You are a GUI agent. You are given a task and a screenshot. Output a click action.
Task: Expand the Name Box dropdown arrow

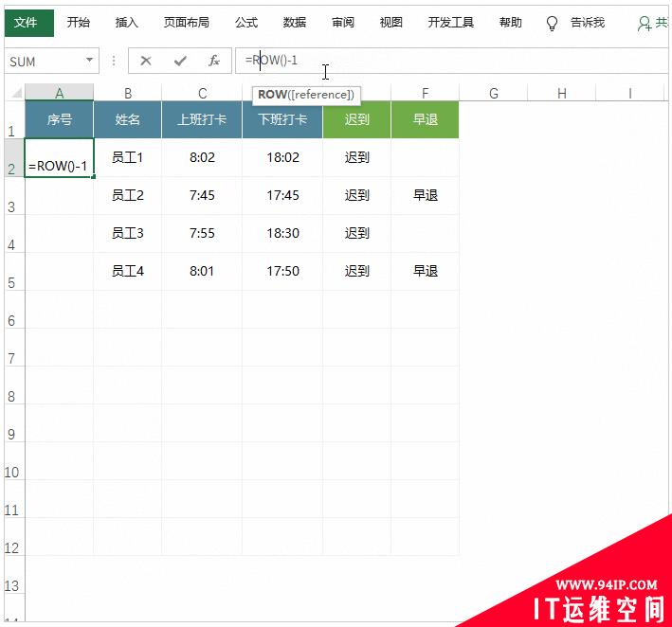[89, 61]
